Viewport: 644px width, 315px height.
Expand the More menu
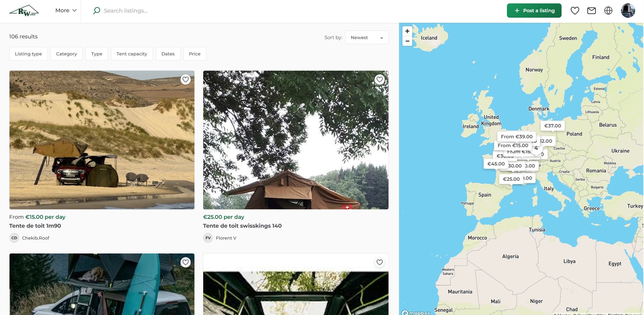tap(66, 11)
